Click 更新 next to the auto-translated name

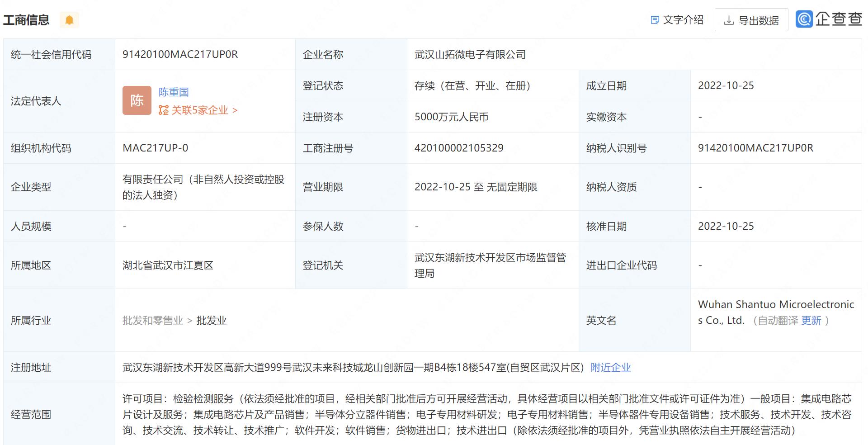[x=811, y=321]
